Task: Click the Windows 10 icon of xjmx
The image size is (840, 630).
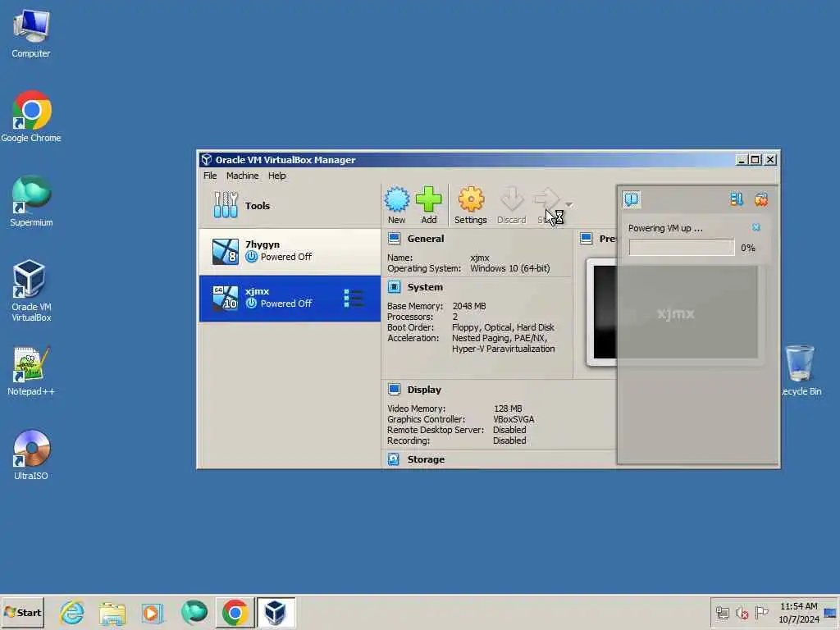Action: pos(225,299)
